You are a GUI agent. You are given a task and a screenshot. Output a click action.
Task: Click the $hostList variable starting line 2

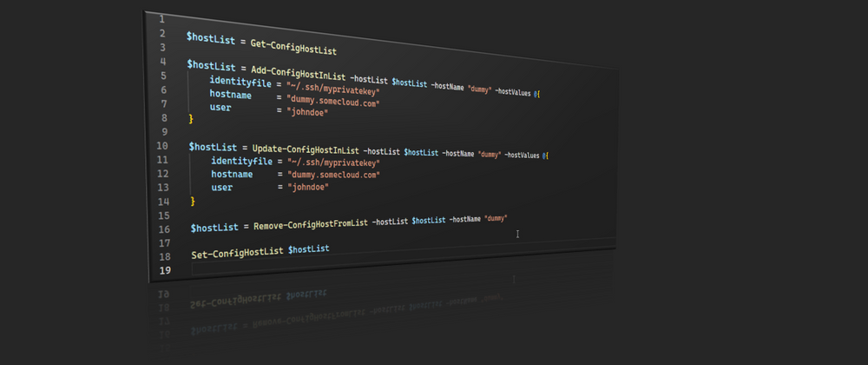(212, 40)
